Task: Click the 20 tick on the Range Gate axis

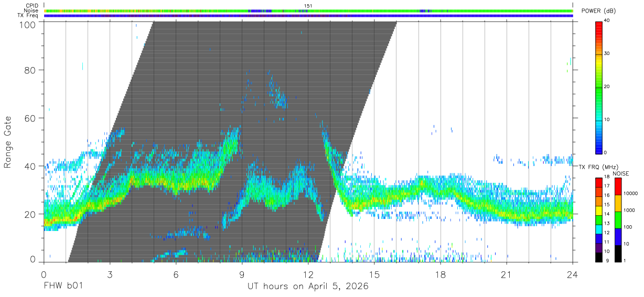Action: (x=30, y=214)
